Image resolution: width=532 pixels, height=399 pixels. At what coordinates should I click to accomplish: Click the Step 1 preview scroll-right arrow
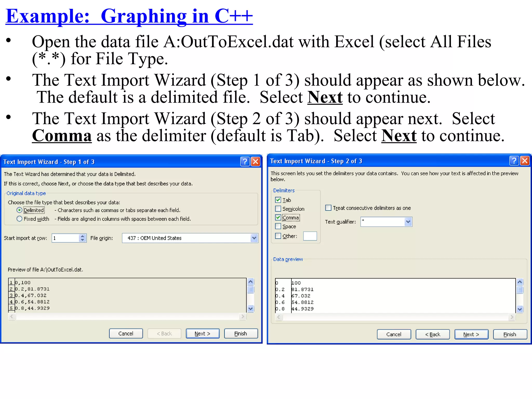(x=243, y=316)
